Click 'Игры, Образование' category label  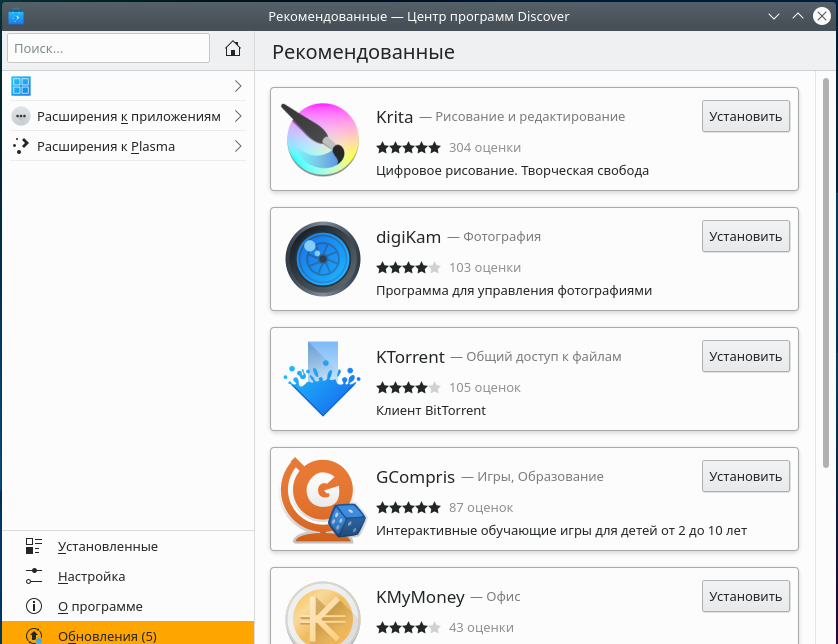click(x=540, y=477)
